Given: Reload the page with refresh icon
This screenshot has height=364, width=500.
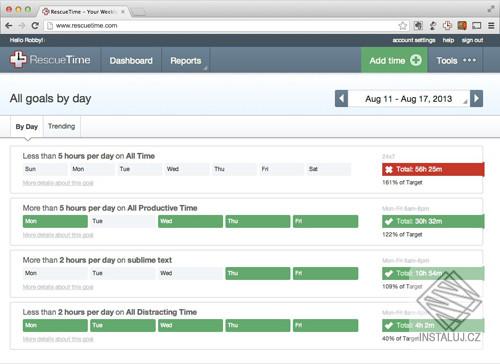Looking at the screenshot, I should [35, 25].
